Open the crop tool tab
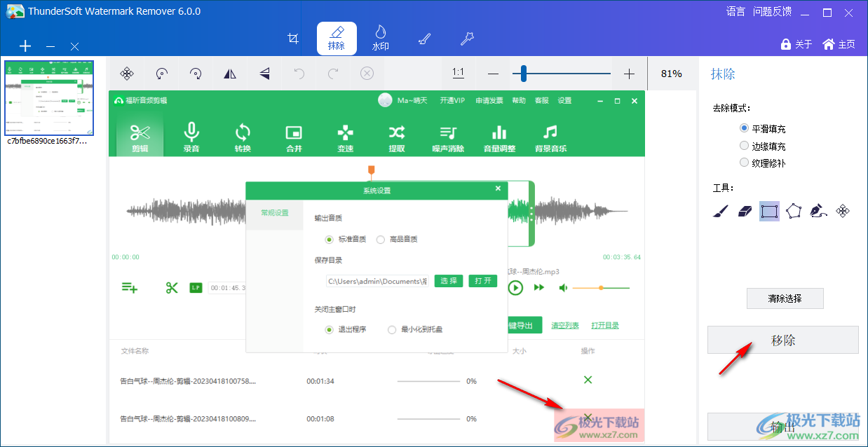 click(x=294, y=39)
